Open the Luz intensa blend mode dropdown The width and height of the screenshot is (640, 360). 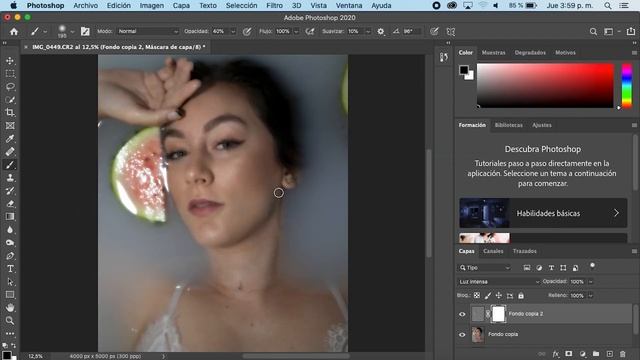coord(498,282)
